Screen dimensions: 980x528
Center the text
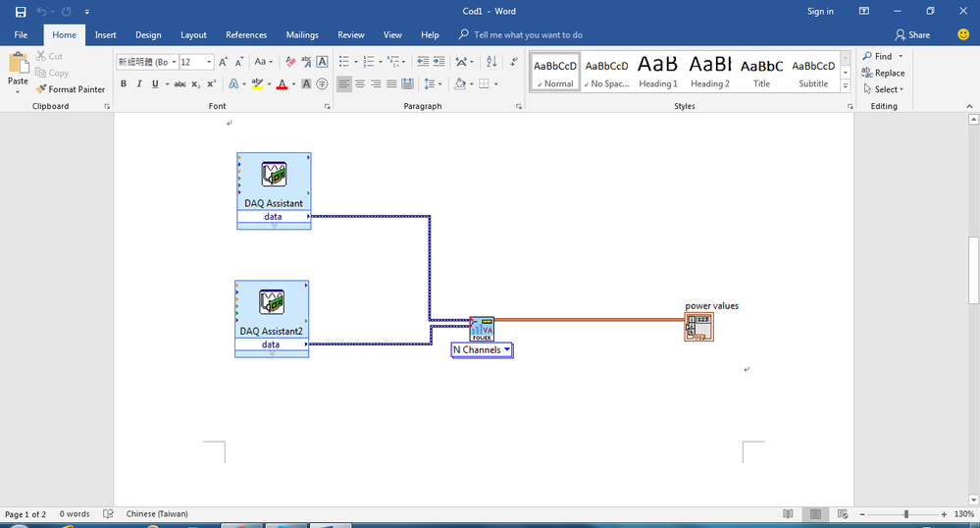click(x=360, y=83)
